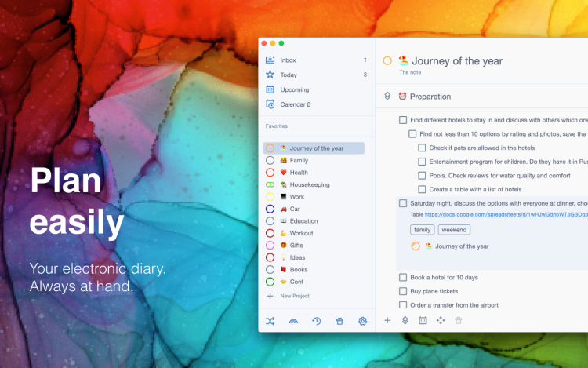Click the add section icon in bottom toolbar
The image size is (588, 368).
click(405, 320)
